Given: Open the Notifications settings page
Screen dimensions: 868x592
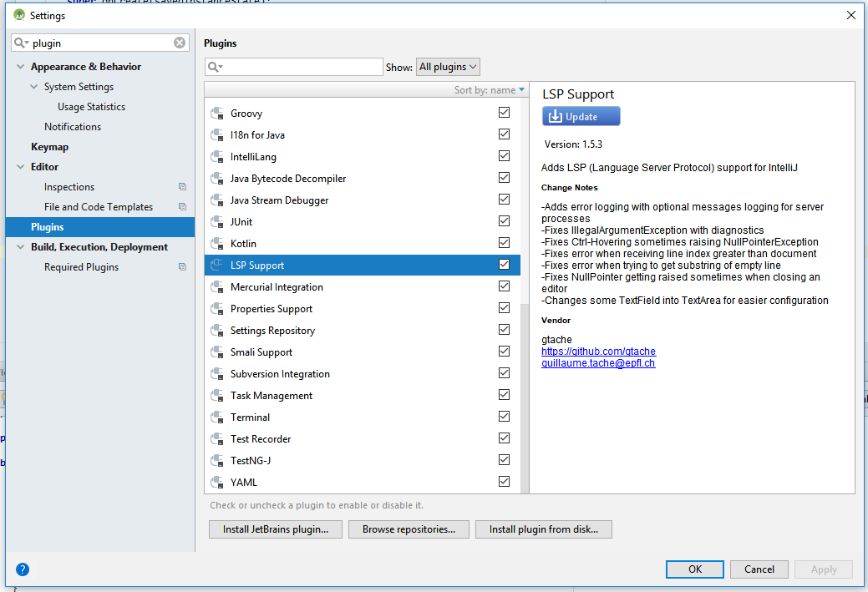Looking at the screenshot, I should [73, 127].
